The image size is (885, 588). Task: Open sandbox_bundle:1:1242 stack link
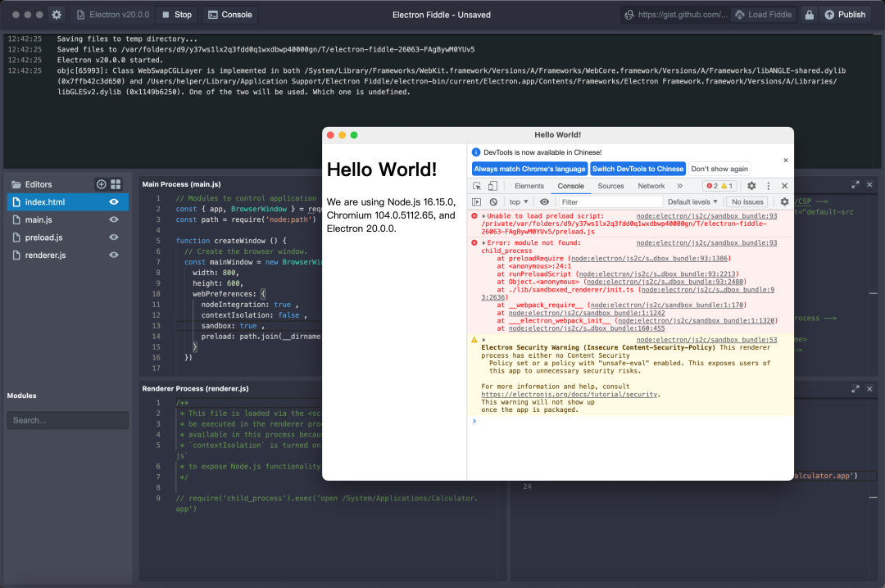pos(587,313)
